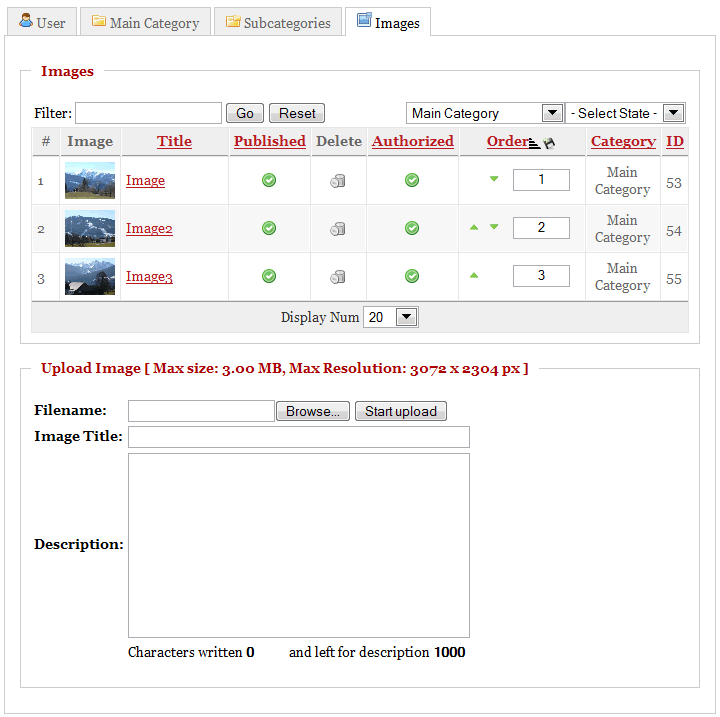This screenshot has height=717, width=720.
Task: Click inside the Description text area
Action: tap(299, 546)
